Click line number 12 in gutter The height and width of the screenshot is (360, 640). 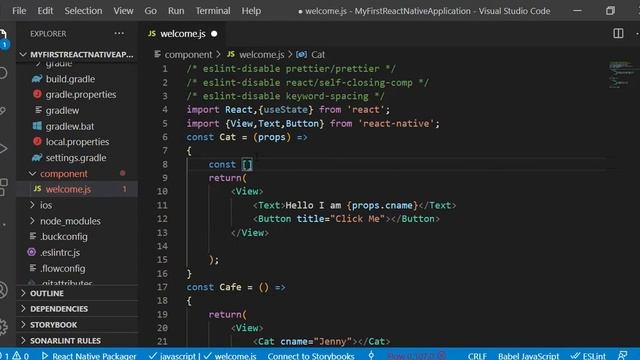pos(162,219)
